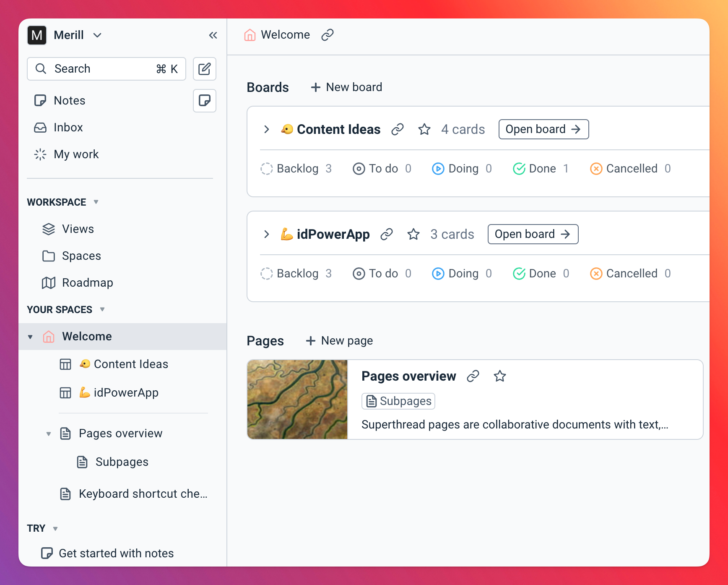728x585 pixels.
Task: Select the My work sparkle icon
Action: pos(40,154)
